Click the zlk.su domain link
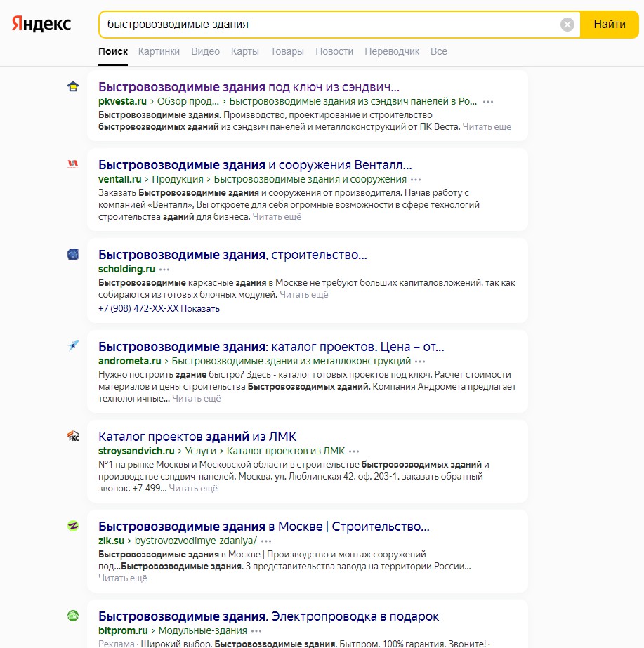The image size is (644, 648). coord(111,541)
